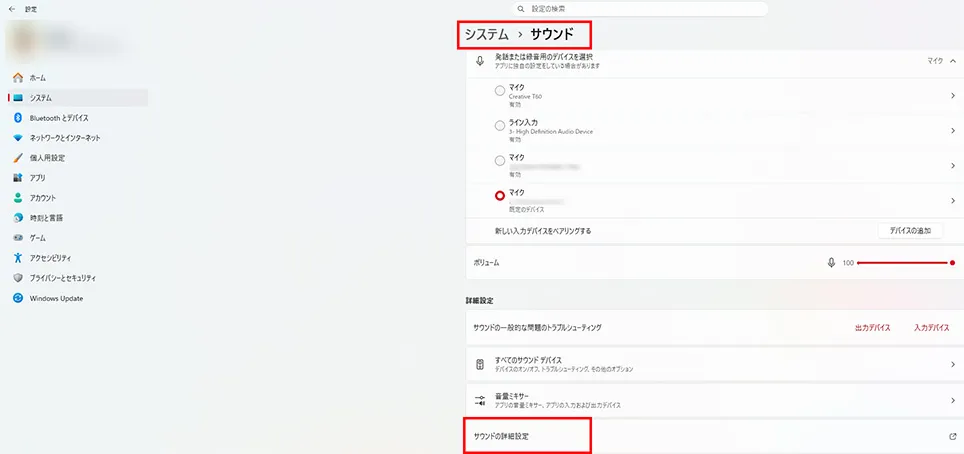Click the Windows Update icon

18,298
